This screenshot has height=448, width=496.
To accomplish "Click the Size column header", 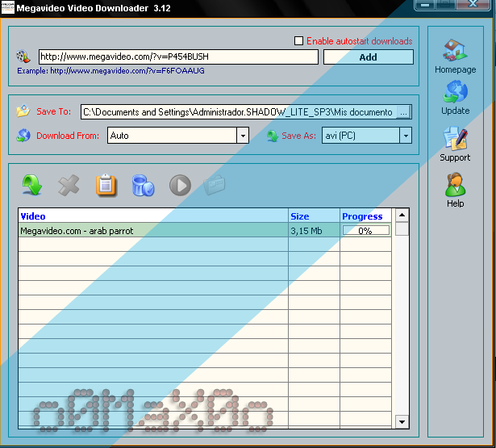I will pyautogui.click(x=314, y=216).
